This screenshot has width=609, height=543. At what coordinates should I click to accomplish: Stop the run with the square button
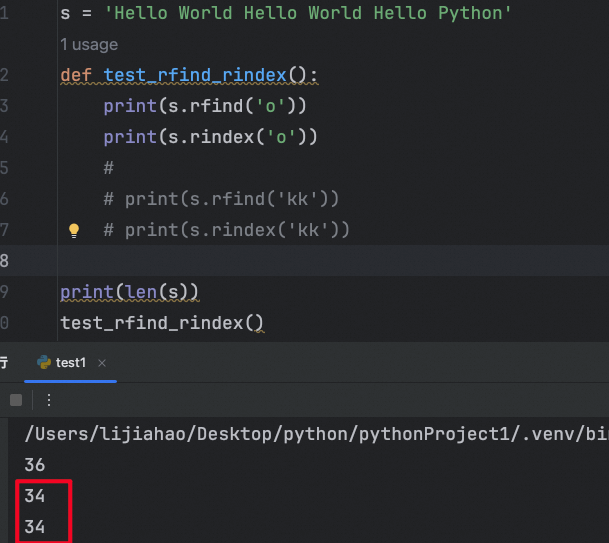point(16,400)
